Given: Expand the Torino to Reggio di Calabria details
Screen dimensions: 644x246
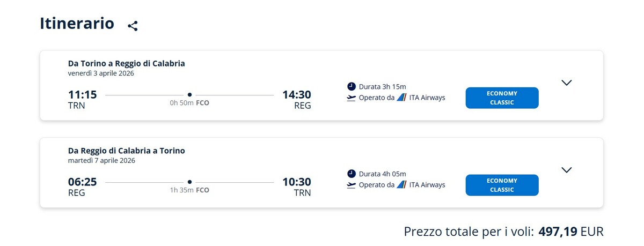Looking at the screenshot, I should (x=566, y=83).
